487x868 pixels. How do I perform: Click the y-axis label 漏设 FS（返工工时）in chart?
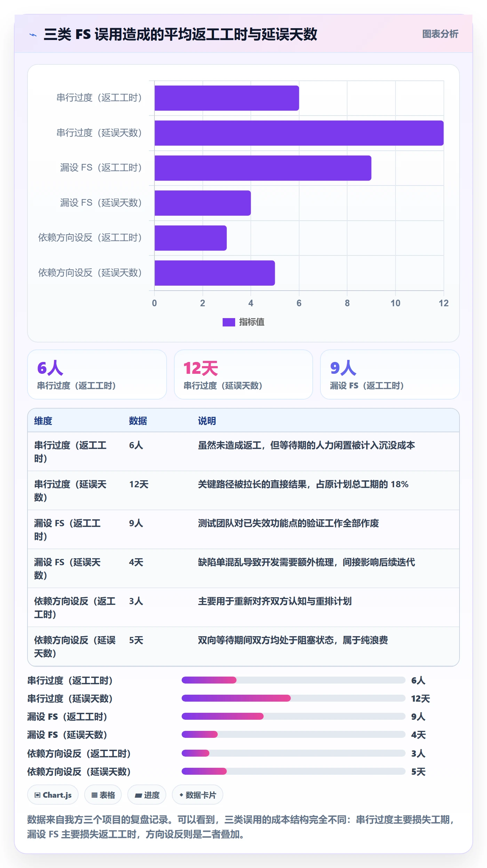101,168
